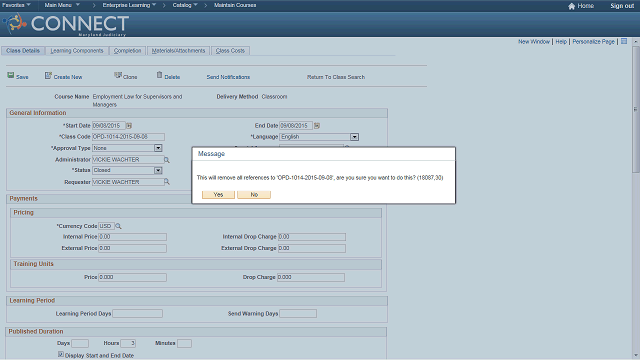Switch to the Class Details tab
The image size is (640, 360).
[x=23, y=51]
